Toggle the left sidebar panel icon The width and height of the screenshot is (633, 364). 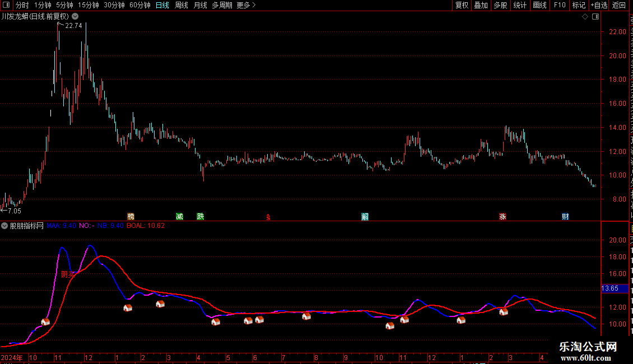pos(6,5)
